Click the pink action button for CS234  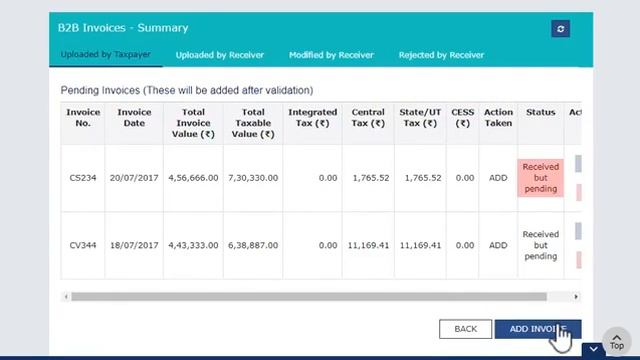pyautogui.click(x=579, y=192)
